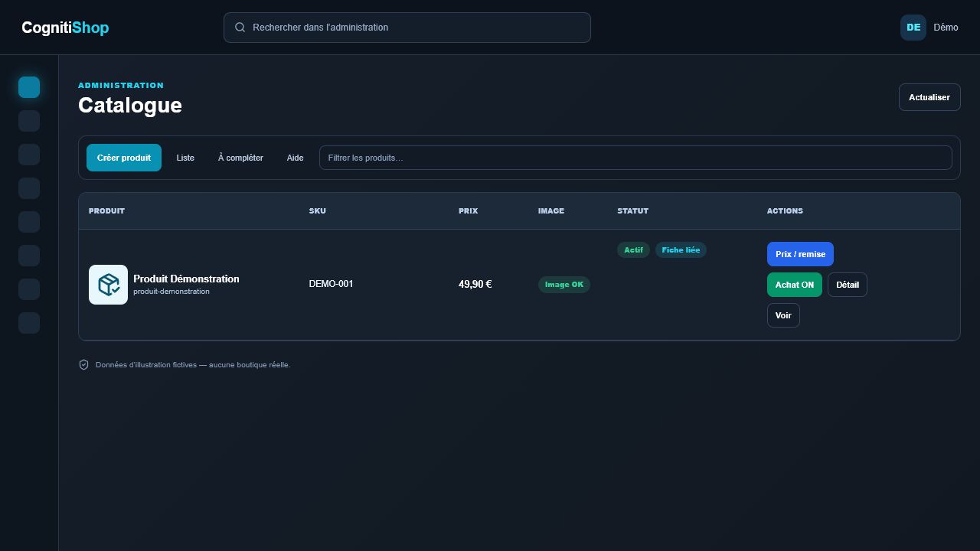Open the À compléter tab
The height and width of the screenshot is (551, 980).
click(240, 158)
